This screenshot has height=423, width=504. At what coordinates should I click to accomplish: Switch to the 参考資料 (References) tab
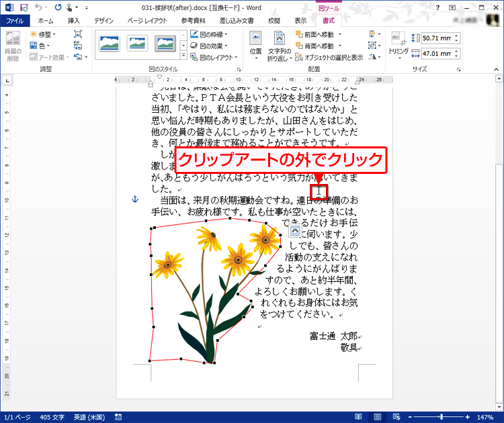click(193, 21)
